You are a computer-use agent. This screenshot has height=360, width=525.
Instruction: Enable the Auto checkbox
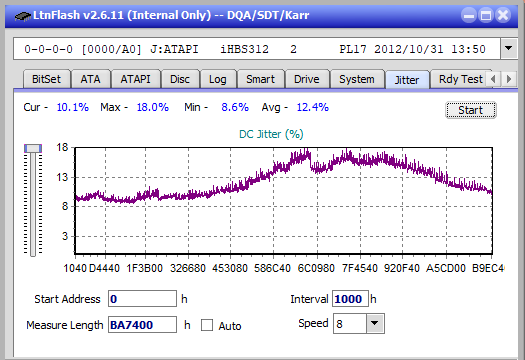tap(207, 325)
